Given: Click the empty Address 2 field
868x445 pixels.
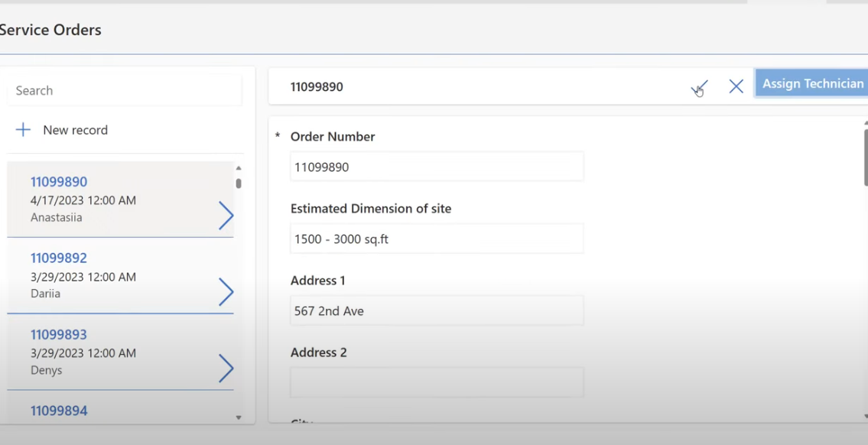Looking at the screenshot, I should 436,382.
